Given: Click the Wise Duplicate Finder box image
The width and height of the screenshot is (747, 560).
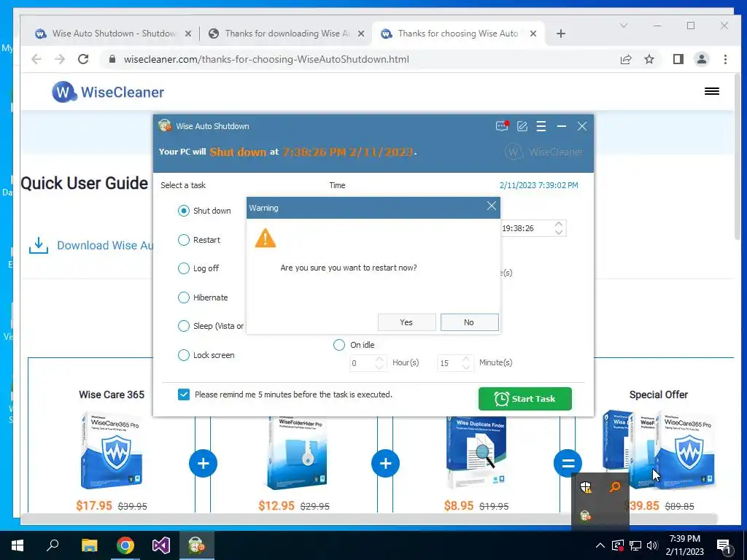Looking at the screenshot, I should click(x=476, y=452).
